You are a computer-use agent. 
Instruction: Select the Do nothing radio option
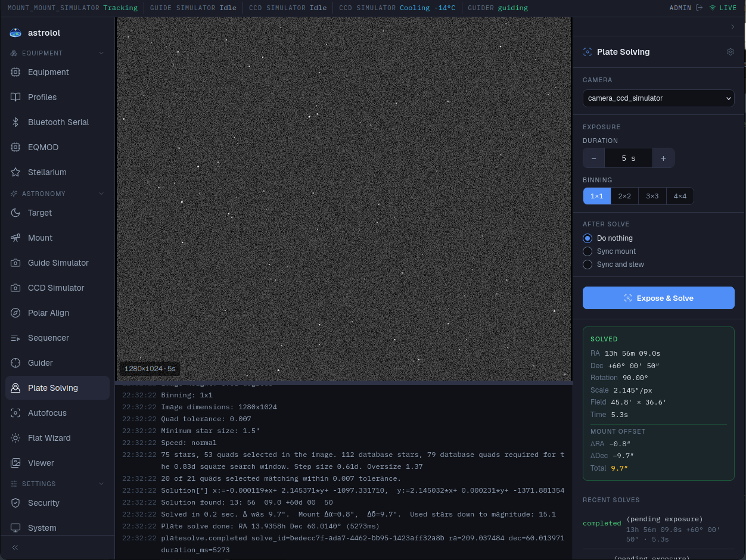point(588,238)
